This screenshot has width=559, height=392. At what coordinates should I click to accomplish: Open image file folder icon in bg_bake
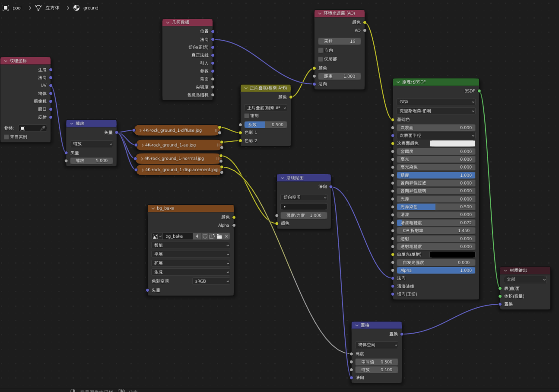(219, 236)
